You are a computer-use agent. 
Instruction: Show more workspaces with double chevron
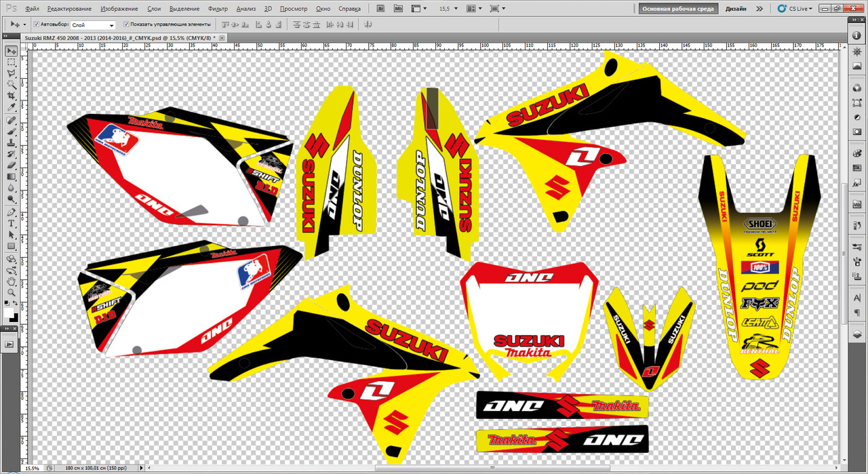coord(759,9)
